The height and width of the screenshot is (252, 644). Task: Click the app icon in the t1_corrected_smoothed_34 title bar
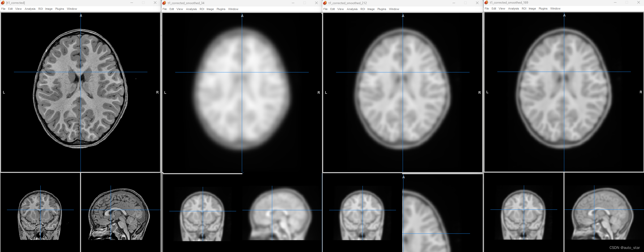(x=164, y=3)
